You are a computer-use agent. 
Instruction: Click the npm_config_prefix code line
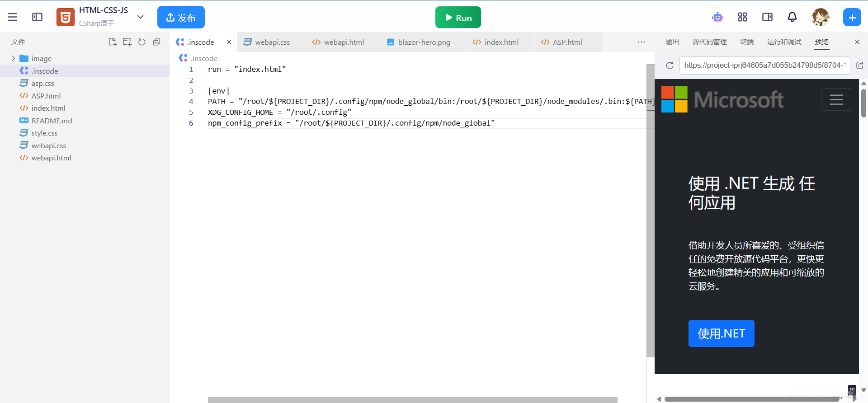[x=351, y=123]
